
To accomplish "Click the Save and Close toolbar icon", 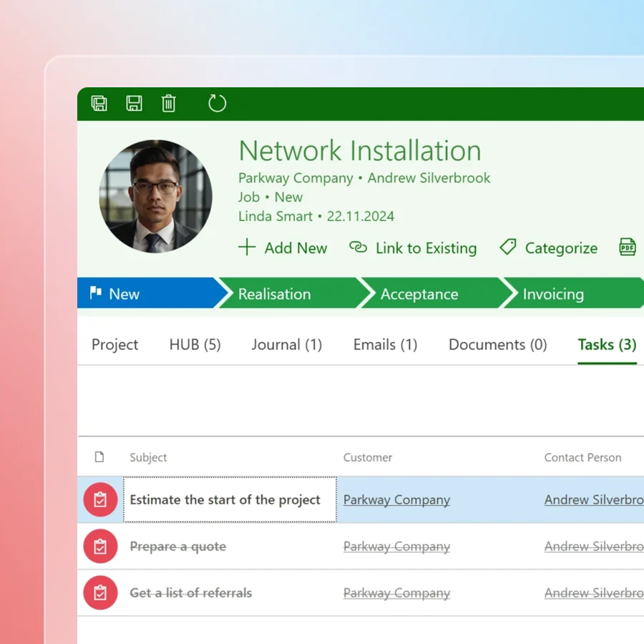I will pos(99,104).
